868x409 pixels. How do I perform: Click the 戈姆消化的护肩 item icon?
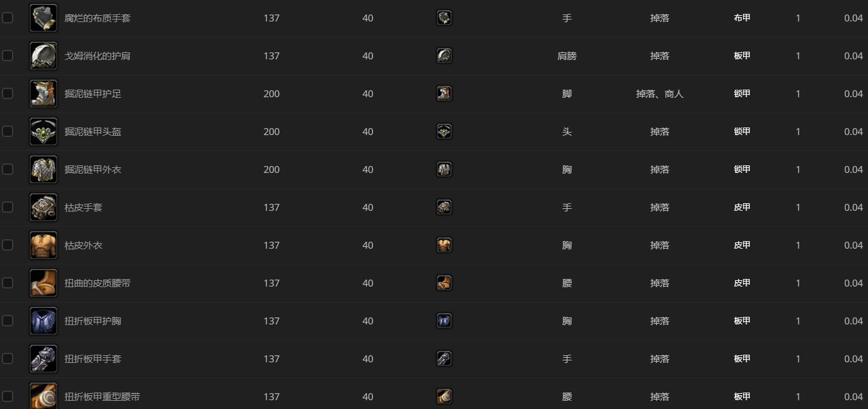[44, 56]
